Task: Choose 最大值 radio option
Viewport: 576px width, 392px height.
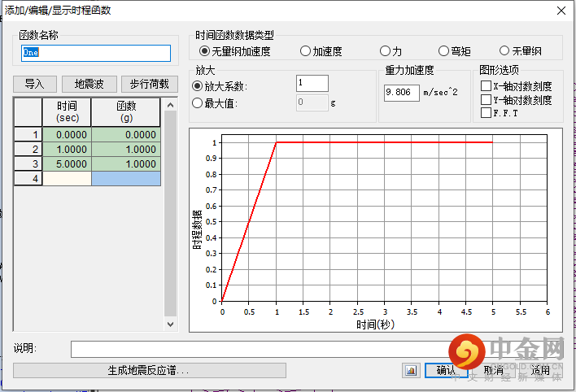Action: [x=197, y=102]
